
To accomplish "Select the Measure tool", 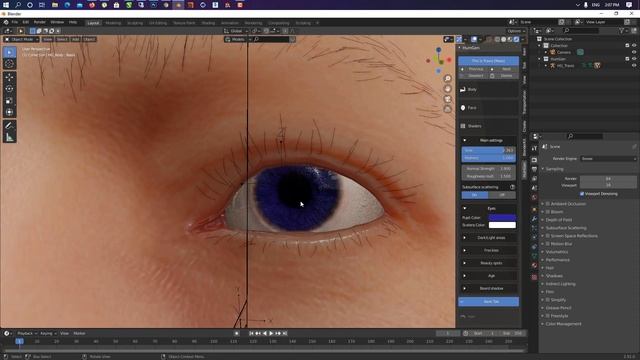I will [x=9, y=138].
